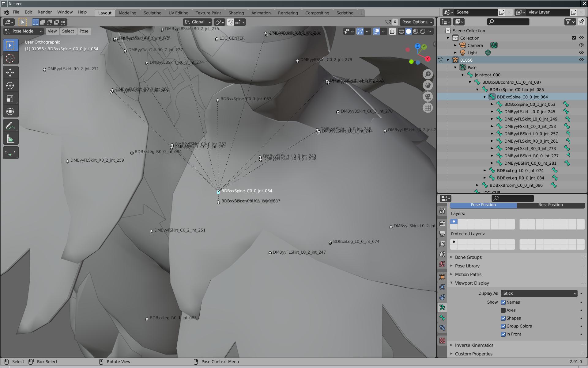Open the Pose Options popover
588x368 pixels.
(x=417, y=22)
